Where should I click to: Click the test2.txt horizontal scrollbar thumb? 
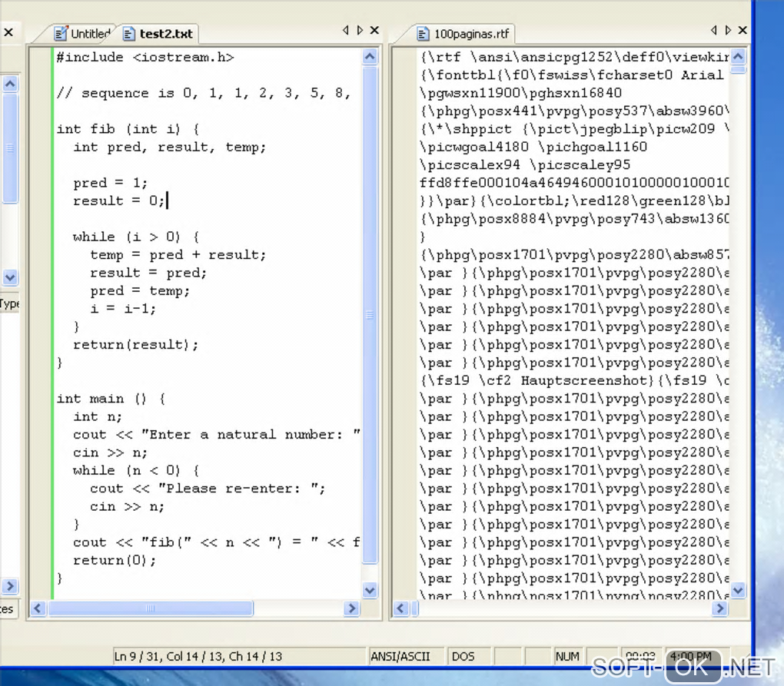150,608
